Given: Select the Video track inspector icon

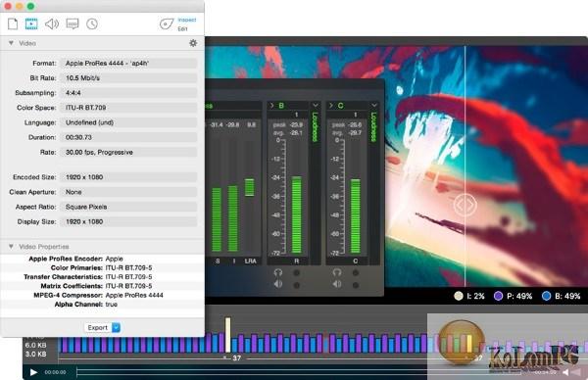Looking at the screenshot, I should pos(31,24).
